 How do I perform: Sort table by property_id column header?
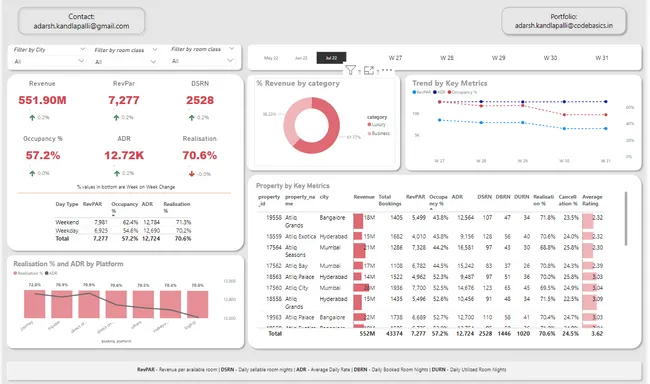(x=269, y=200)
